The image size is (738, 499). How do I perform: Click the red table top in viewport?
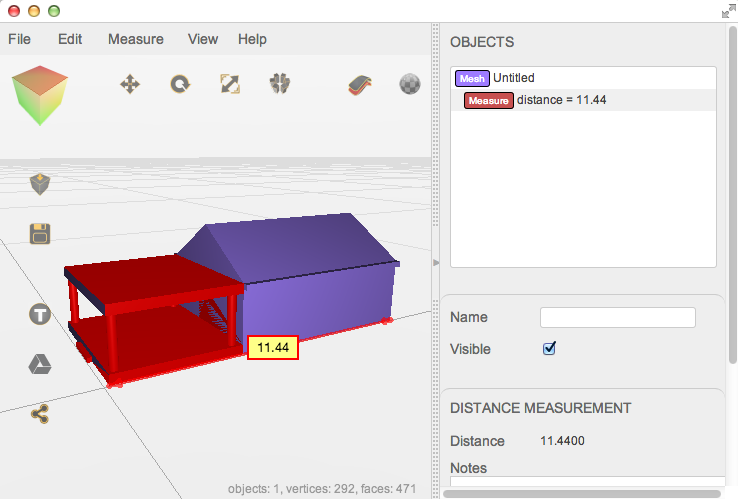(x=155, y=280)
